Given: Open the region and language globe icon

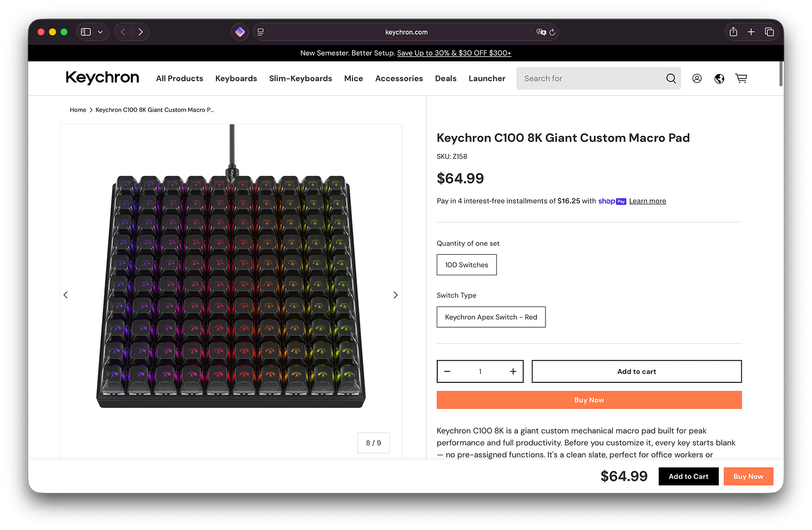Looking at the screenshot, I should (719, 79).
